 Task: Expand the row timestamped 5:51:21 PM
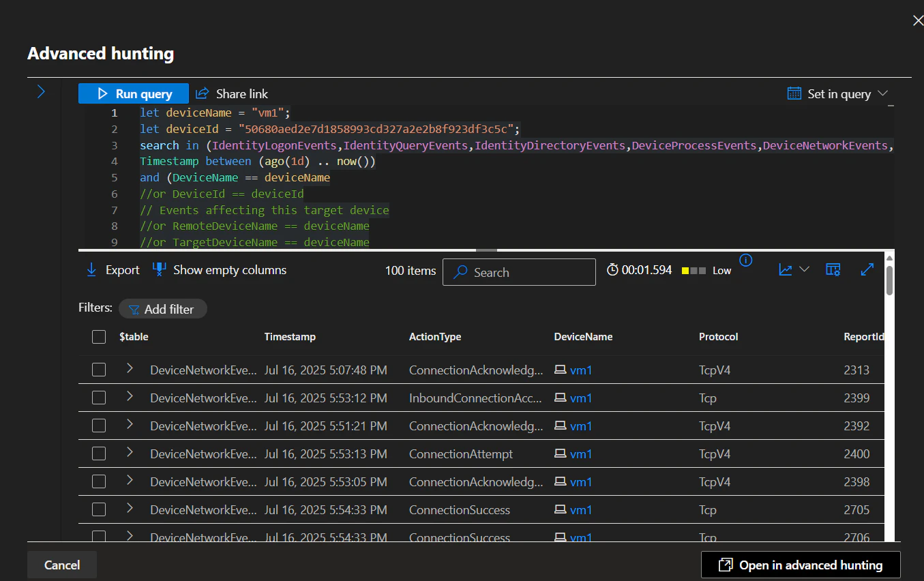tap(130, 424)
